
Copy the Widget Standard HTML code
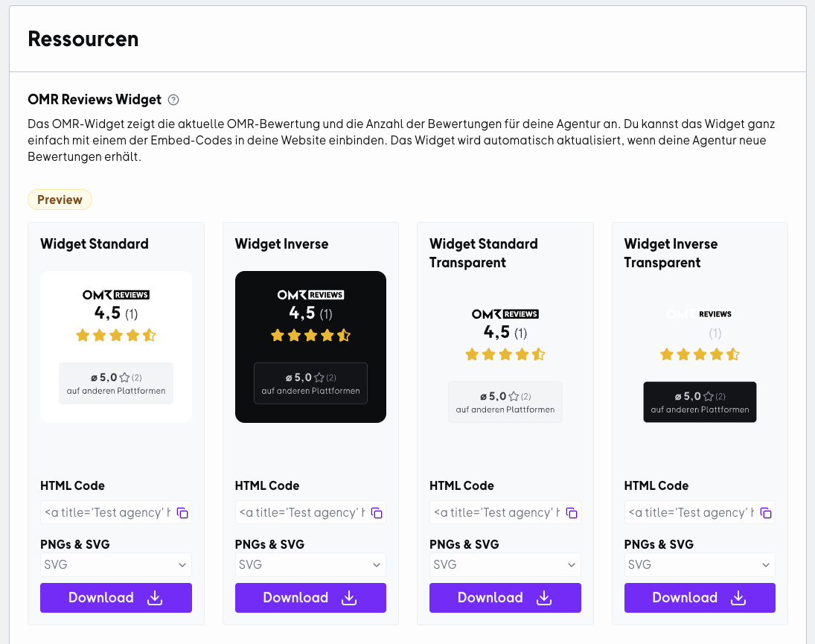coord(182,513)
